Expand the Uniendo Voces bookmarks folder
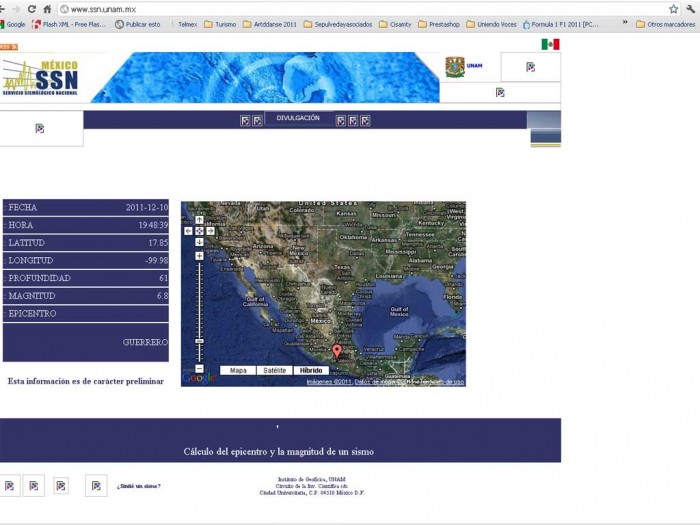Viewport: 700px width, 525px height. coord(491,25)
